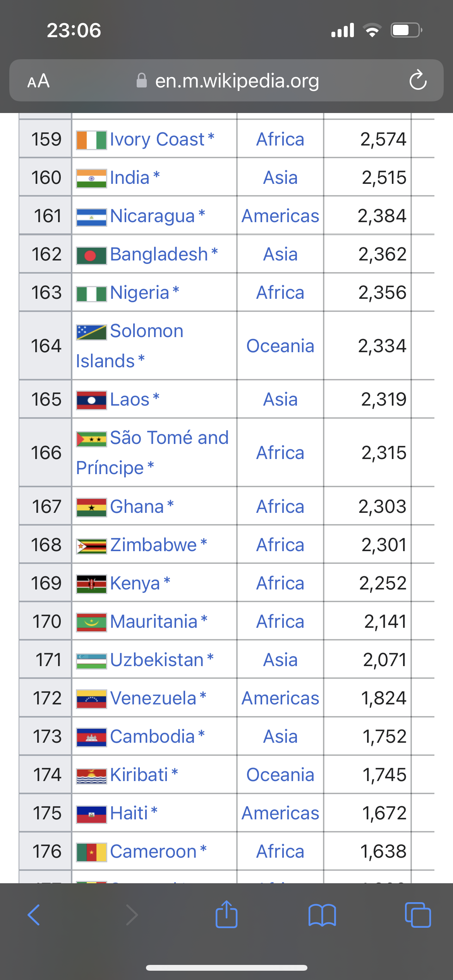The width and height of the screenshot is (453, 980).
Task: Open reader text size AA menu
Action: point(38,81)
